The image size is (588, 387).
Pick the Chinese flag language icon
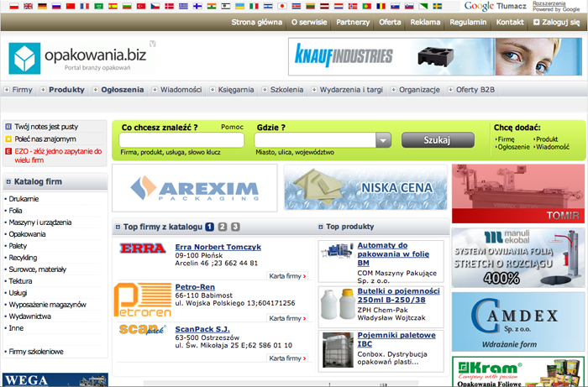[71, 6]
